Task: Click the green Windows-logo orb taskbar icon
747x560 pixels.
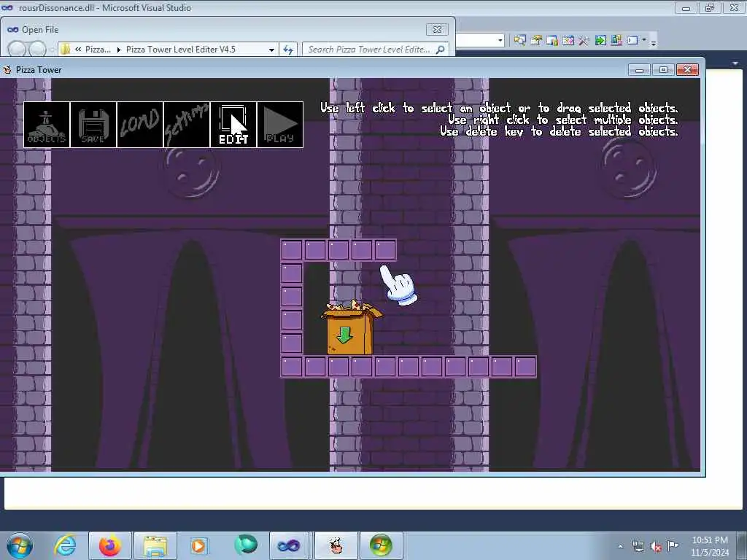Action: [x=381, y=545]
